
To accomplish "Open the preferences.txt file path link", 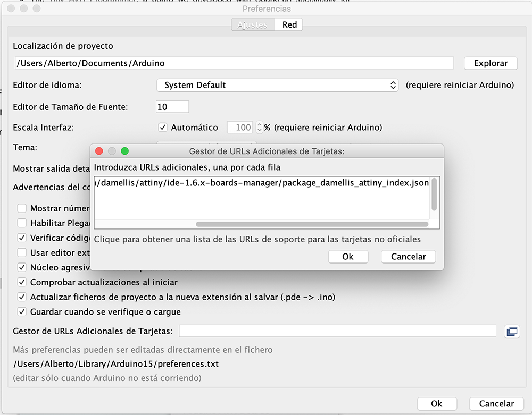I will click(115, 364).
